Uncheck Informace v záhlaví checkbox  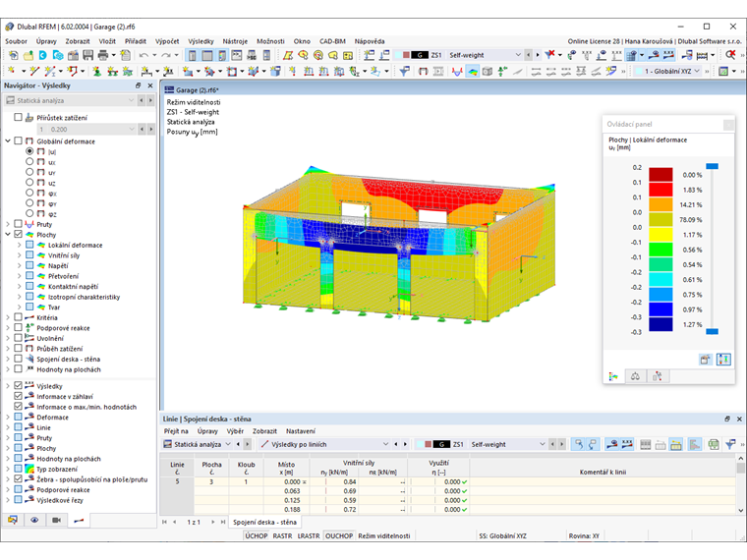click(x=18, y=396)
